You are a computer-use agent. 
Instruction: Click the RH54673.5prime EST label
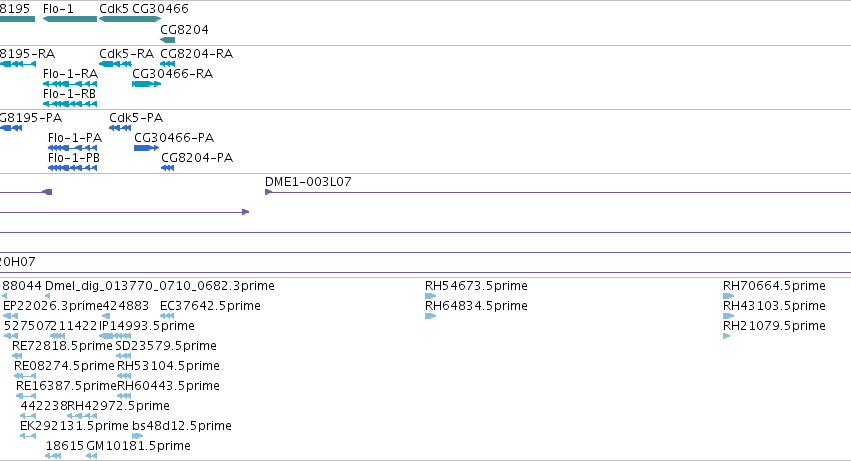476,286
